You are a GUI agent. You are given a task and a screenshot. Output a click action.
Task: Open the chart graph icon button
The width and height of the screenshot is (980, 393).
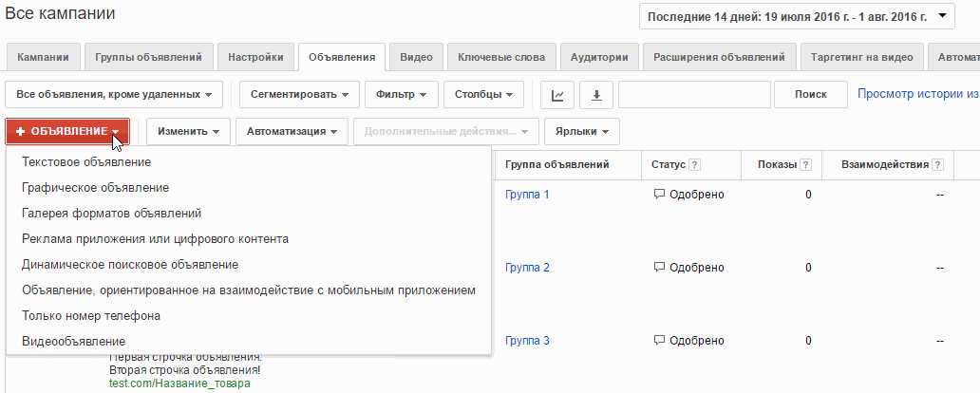click(557, 94)
